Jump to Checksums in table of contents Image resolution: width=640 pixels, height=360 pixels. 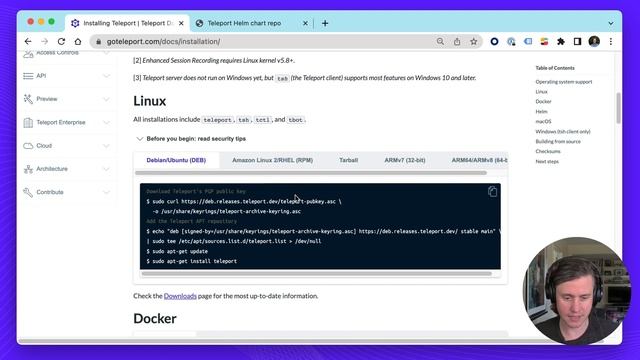548,151
